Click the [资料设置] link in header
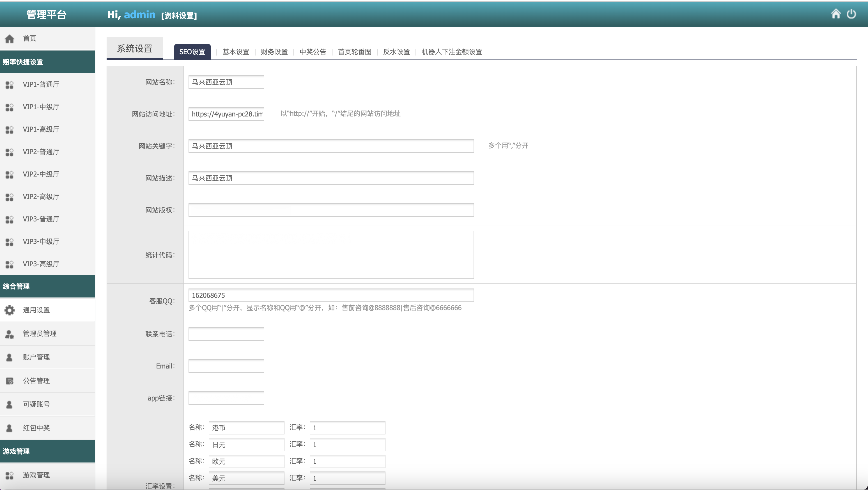 click(x=179, y=15)
